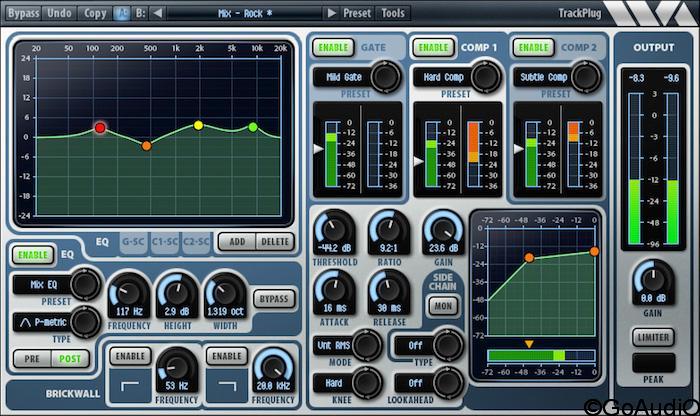This screenshot has width=700, height=416.
Task: Switch to the G-SC tab
Action: (x=133, y=242)
